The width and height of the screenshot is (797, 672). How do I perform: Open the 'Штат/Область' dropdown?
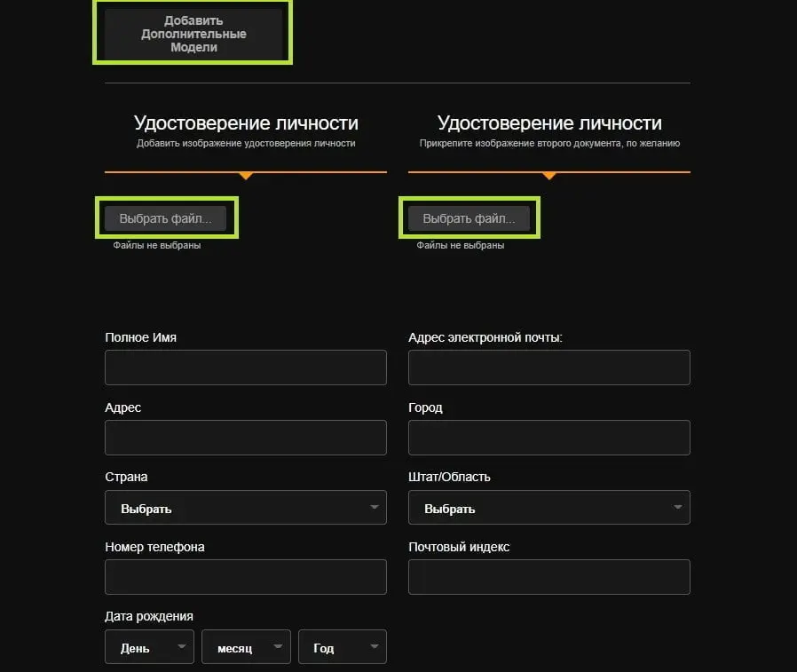tap(549, 507)
